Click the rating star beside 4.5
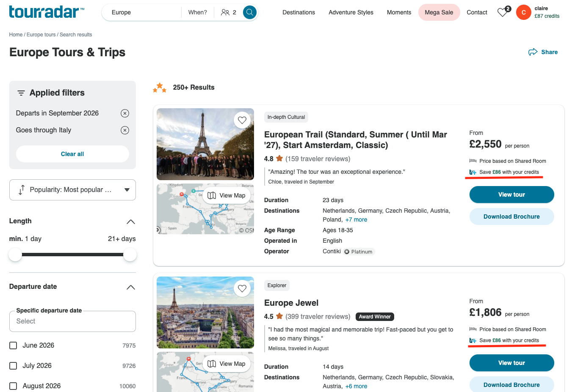Screen dimensions: 572x392 [279, 316]
